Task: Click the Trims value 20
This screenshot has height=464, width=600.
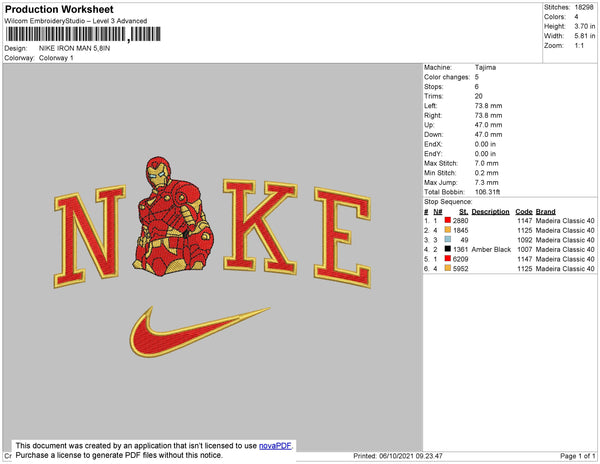Action: [479, 96]
